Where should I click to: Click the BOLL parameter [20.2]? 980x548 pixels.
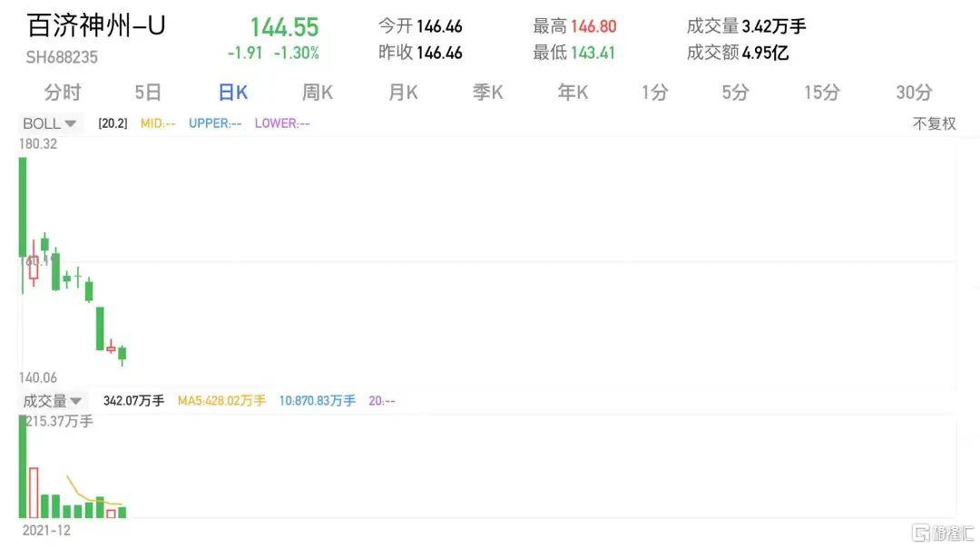[113, 123]
